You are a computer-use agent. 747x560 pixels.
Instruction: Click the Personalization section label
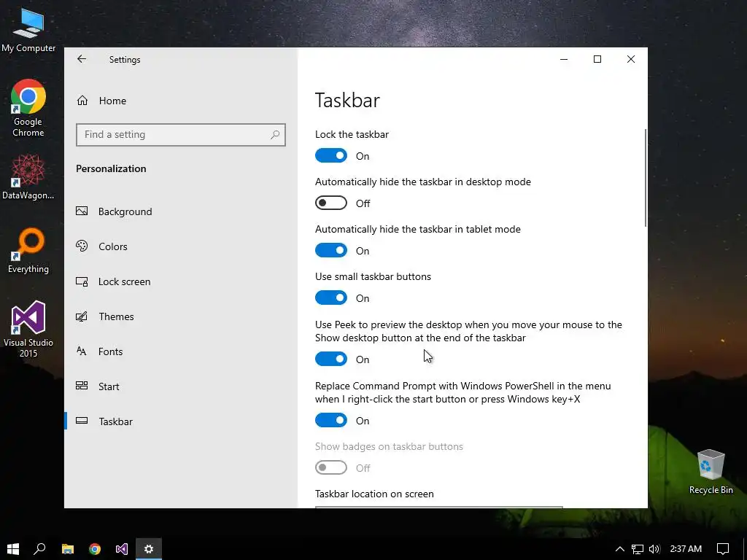point(111,168)
